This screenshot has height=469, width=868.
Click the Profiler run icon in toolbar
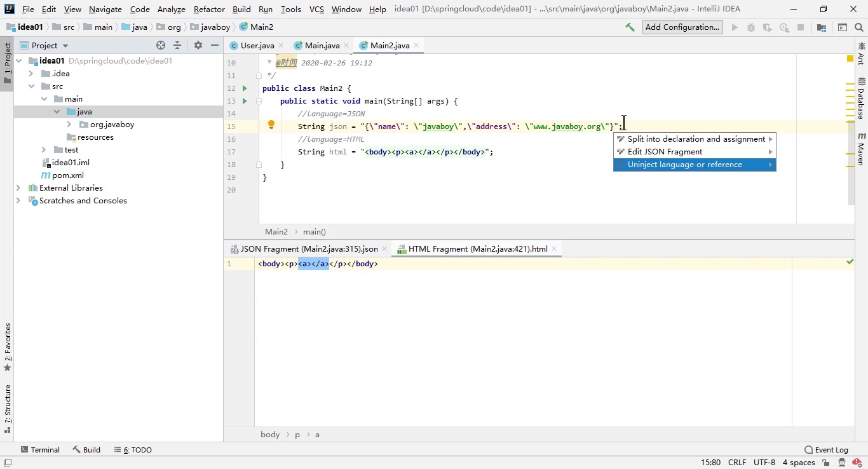(784, 27)
